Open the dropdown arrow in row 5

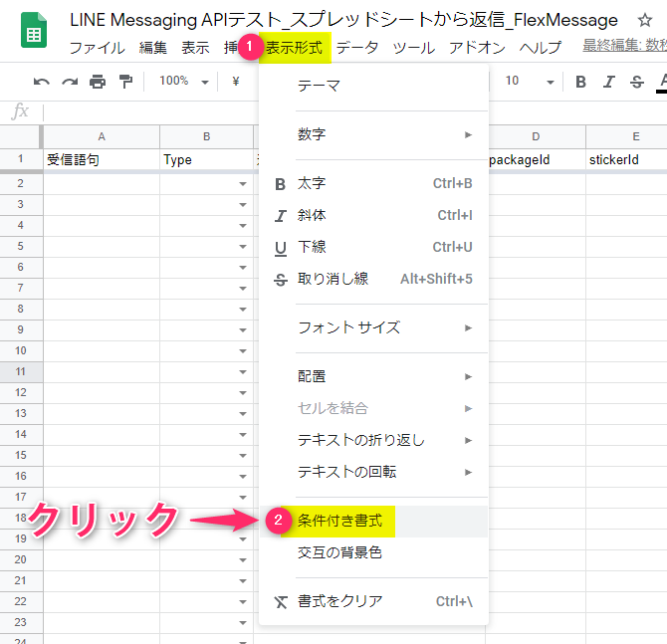(x=243, y=247)
